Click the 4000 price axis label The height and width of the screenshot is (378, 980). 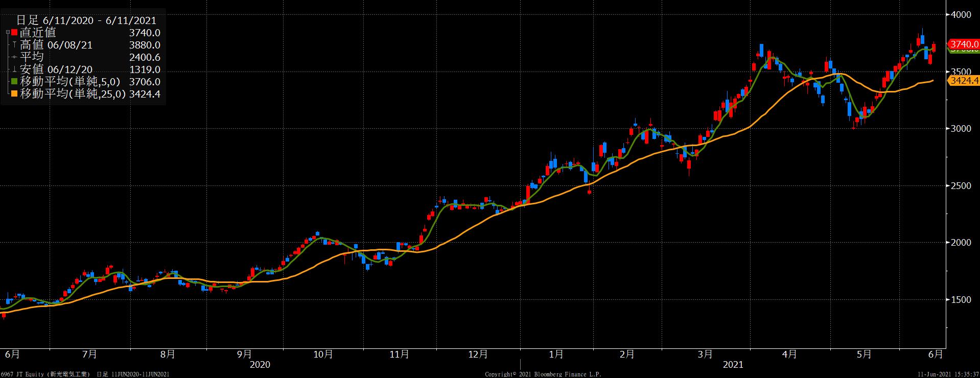click(961, 15)
